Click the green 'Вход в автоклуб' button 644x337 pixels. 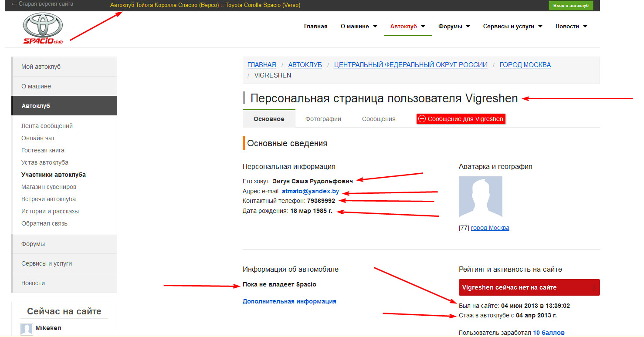pyautogui.click(x=570, y=5)
